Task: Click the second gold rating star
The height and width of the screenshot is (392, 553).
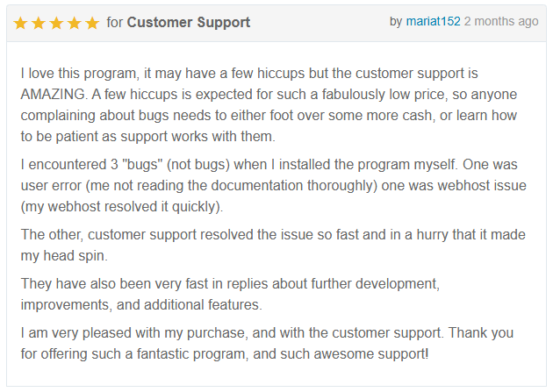Action: (x=39, y=23)
